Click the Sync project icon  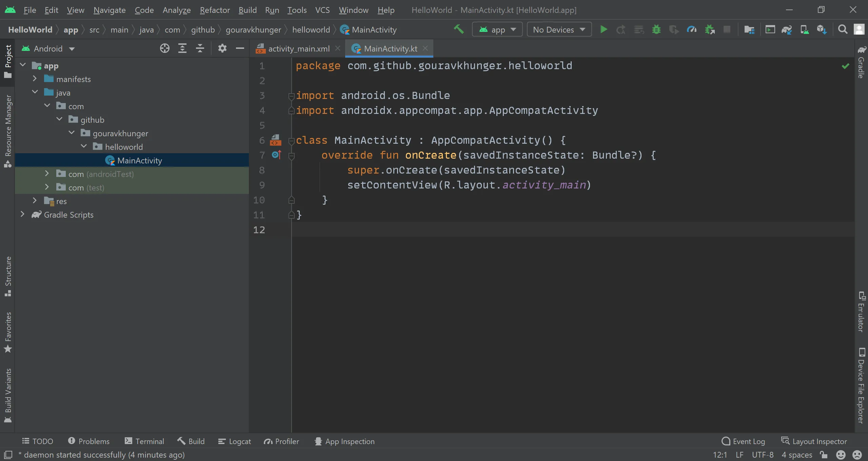[x=787, y=29]
